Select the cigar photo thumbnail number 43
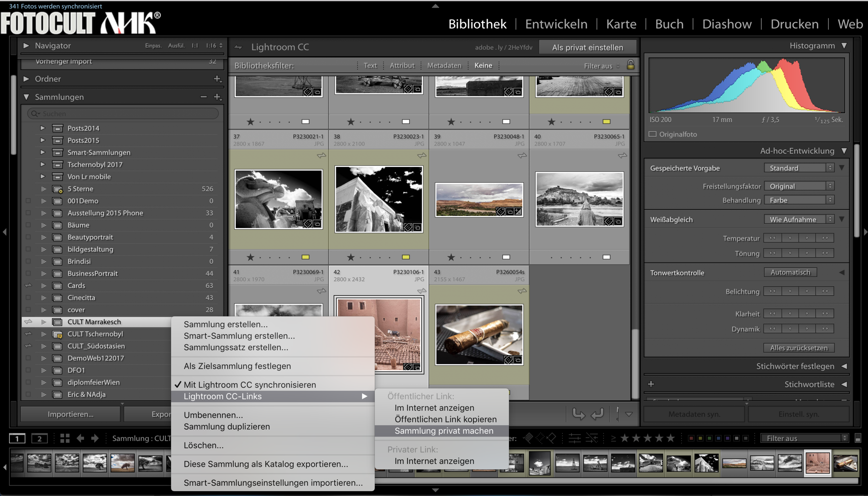This screenshot has height=496, width=868. point(479,335)
